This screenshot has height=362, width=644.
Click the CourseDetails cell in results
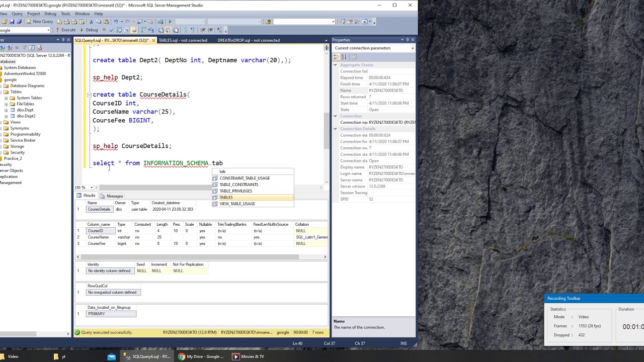[99, 209]
